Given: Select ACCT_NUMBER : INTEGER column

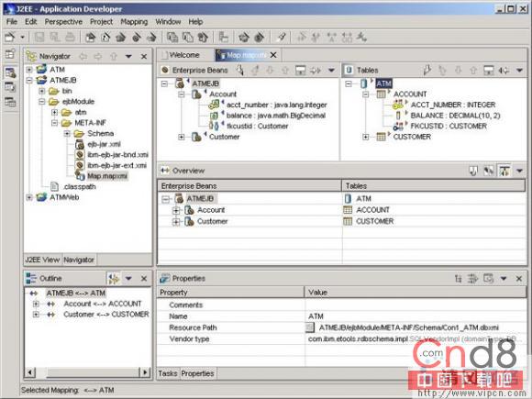Looking at the screenshot, I should (x=453, y=105).
